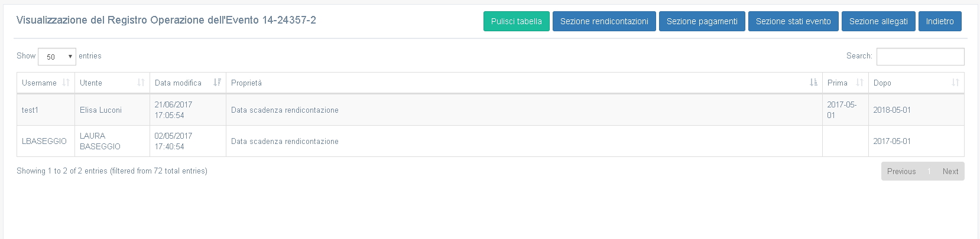Viewport: 980px width, 239px height.
Task: Click the Proprietà column sort icon
Action: [x=813, y=83]
